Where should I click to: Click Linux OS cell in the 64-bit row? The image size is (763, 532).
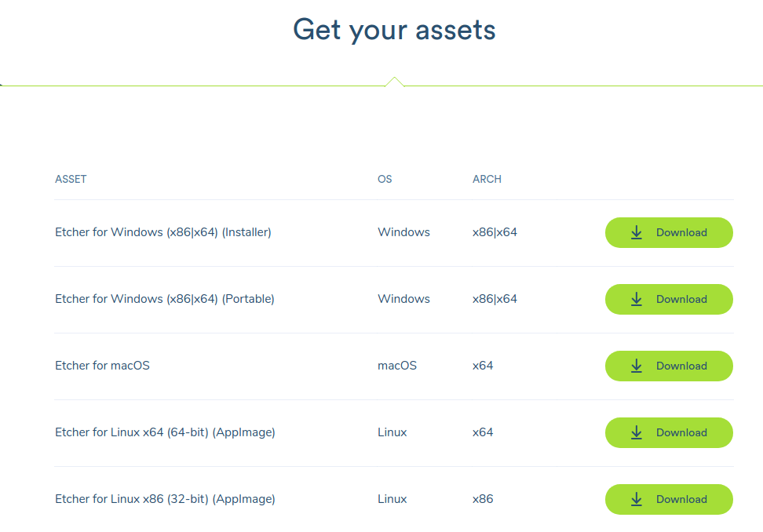(x=392, y=432)
